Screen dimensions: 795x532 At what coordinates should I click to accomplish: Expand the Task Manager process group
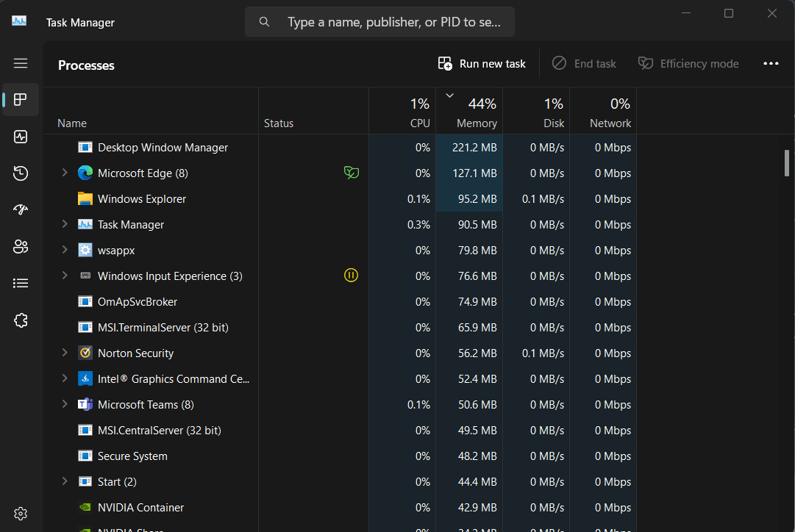(x=65, y=224)
